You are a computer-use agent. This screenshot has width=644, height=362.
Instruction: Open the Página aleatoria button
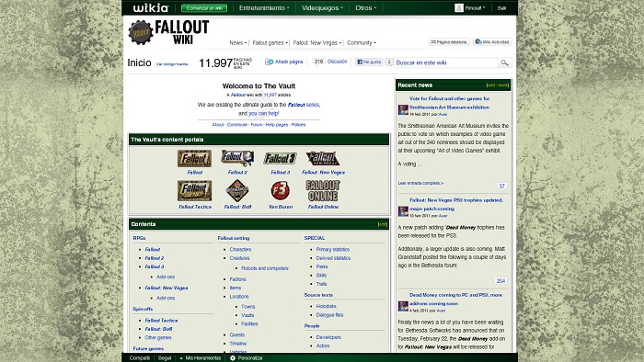(x=449, y=42)
